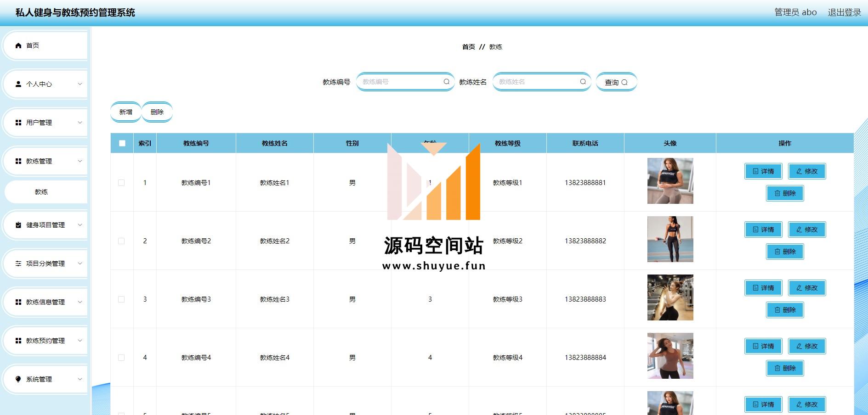Click phone number 13823888883
The height and width of the screenshot is (415, 868).
coord(585,299)
